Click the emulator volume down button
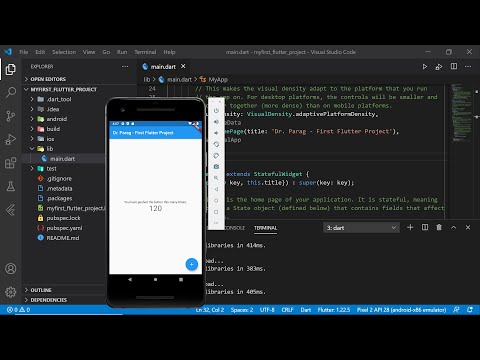The image size is (480, 360). [x=216, y=133]
